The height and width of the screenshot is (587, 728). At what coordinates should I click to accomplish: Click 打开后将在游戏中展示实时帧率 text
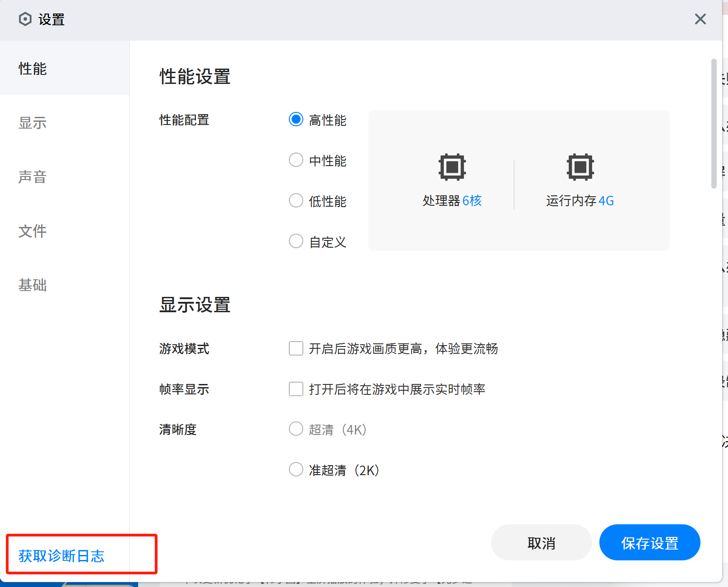pos(397,389)
